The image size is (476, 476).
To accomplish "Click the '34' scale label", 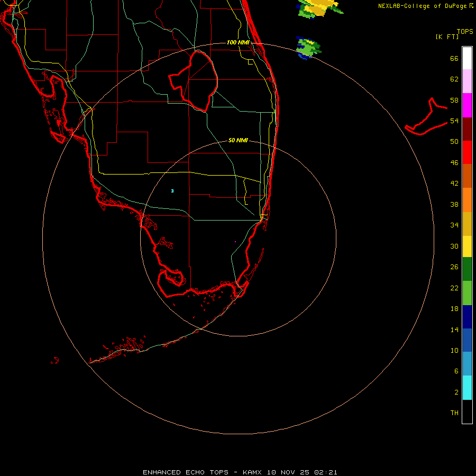I will point(454,225).
